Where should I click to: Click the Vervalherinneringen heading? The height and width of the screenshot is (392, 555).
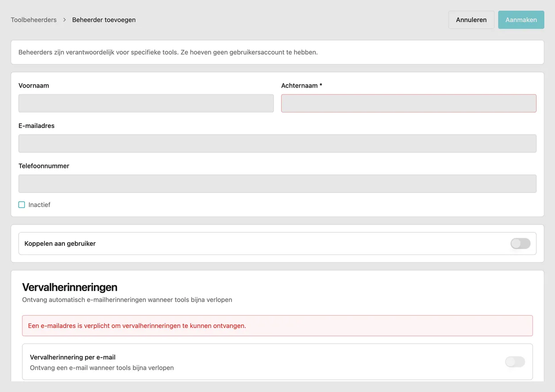[x=70, y=287]
